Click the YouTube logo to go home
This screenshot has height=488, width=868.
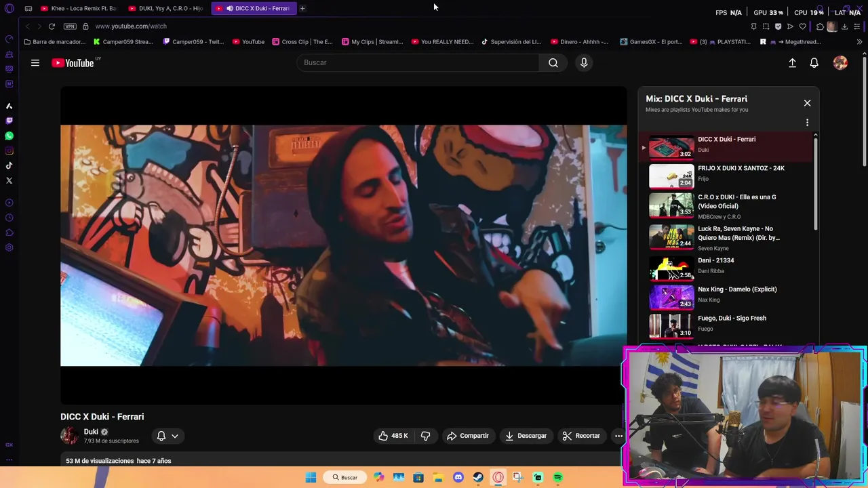coord(73,63)
